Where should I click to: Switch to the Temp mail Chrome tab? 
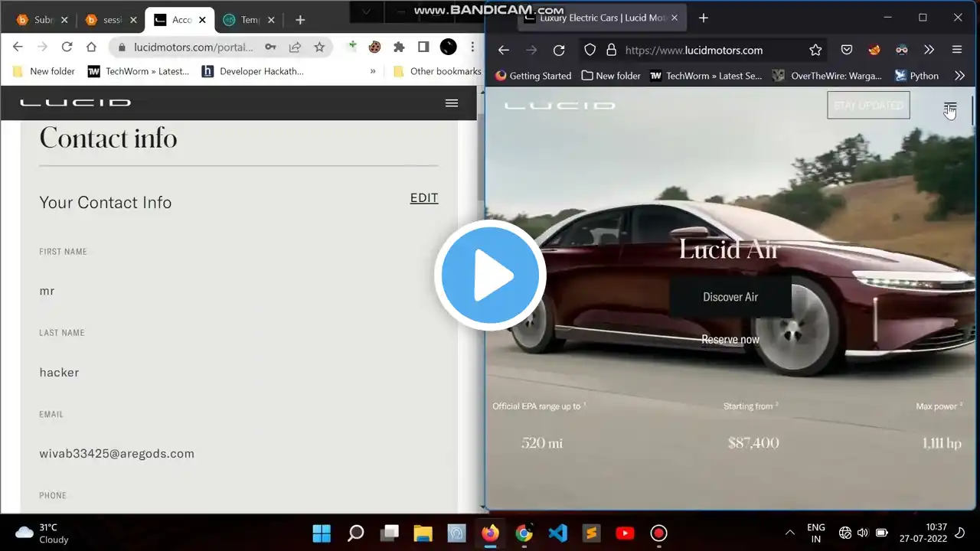tap(243, 20)
